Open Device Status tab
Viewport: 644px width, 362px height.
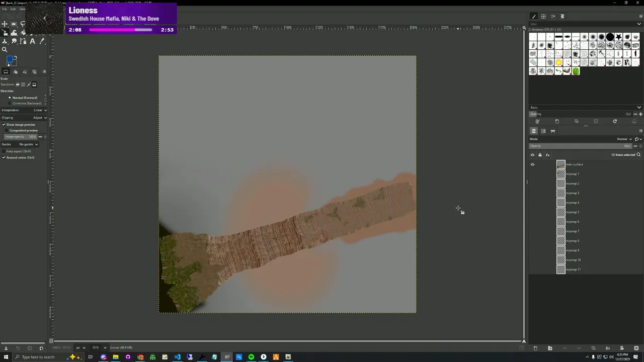[15, 71]
